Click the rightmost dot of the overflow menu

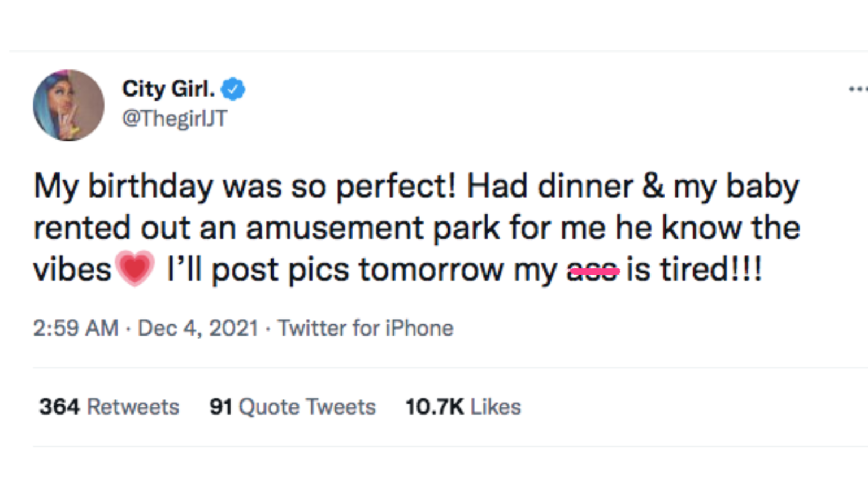click(x=866, y=89)
